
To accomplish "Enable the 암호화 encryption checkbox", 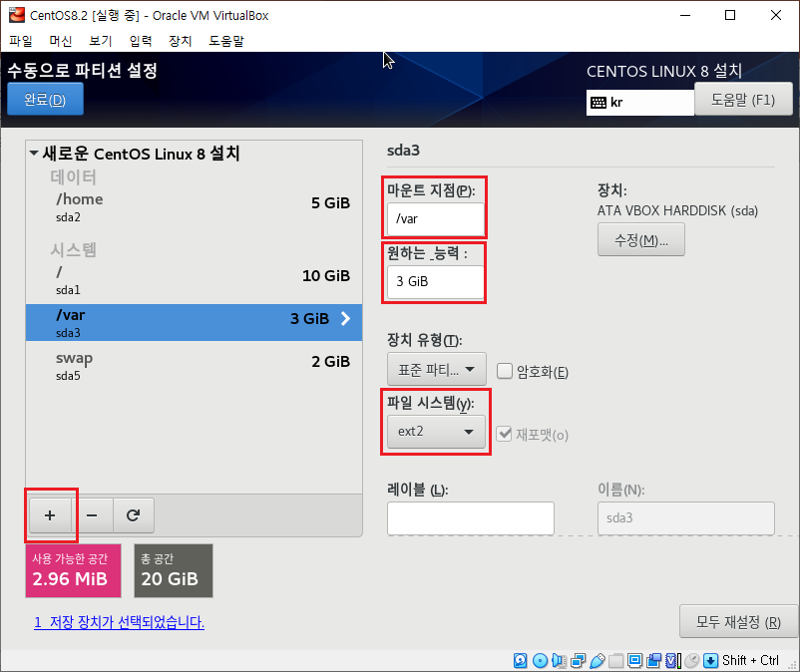I will (505, 371).
